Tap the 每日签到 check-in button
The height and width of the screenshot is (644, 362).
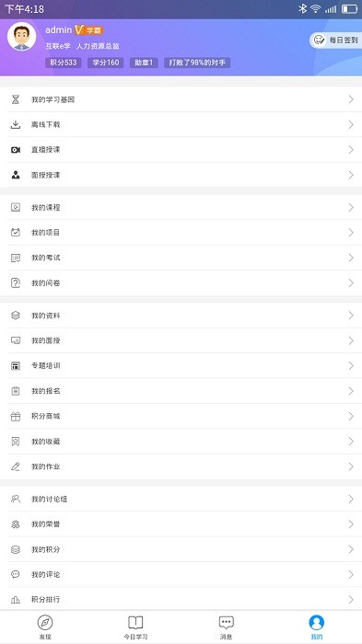335,40
